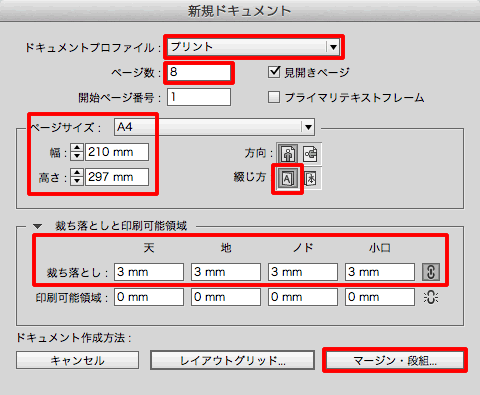Choose right-to-left binding icon
Image resolution: width=480 pixels, height=395 pixels.
click(x=311, y=179)
